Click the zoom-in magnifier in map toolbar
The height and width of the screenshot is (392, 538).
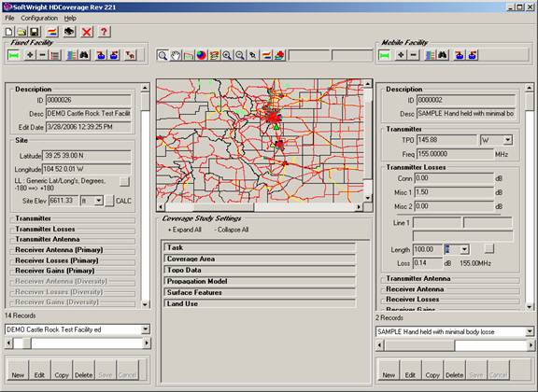(227, 55)
